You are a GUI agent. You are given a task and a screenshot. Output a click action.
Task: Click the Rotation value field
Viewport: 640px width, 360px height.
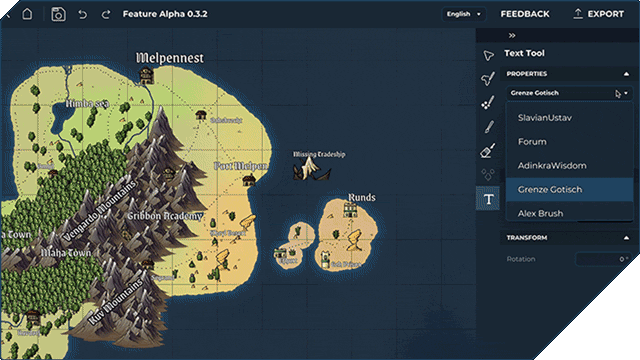[x=603, y=259]
